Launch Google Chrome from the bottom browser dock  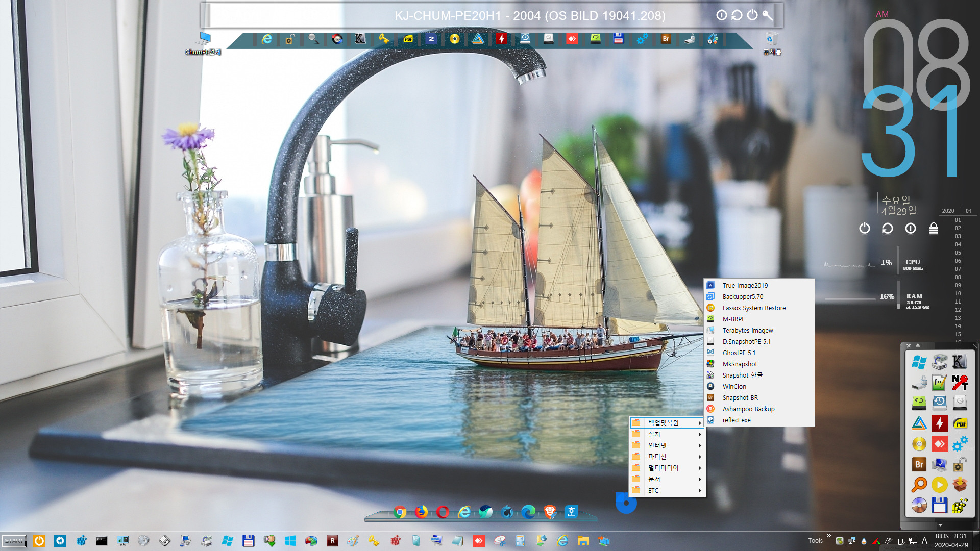(x=400, y=512)
